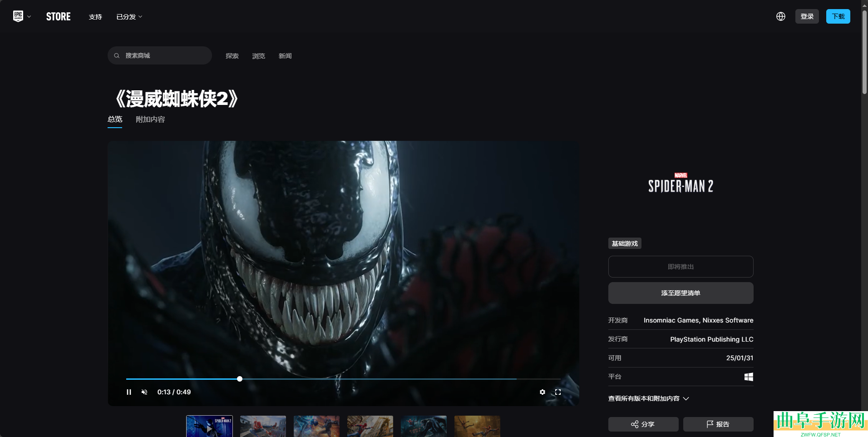Click the 添至愿望清单 button

click(x=681, y=293)
